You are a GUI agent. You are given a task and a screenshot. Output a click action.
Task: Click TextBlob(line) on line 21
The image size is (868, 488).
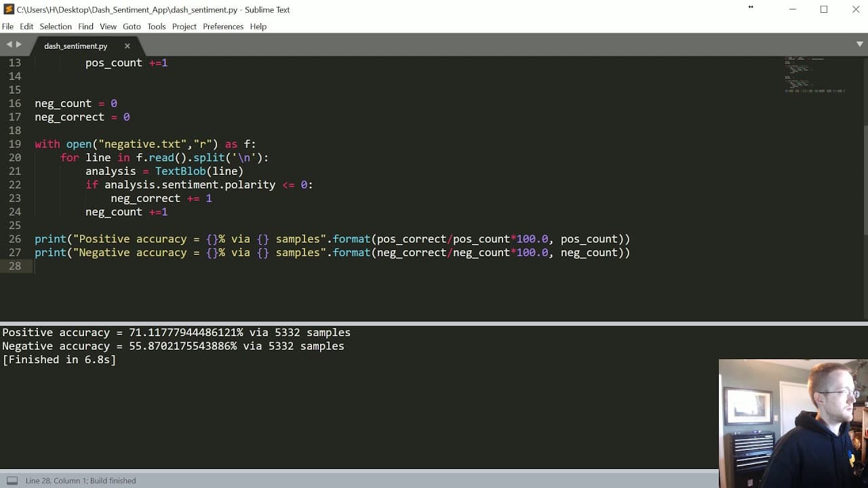[x=199, y=171]
